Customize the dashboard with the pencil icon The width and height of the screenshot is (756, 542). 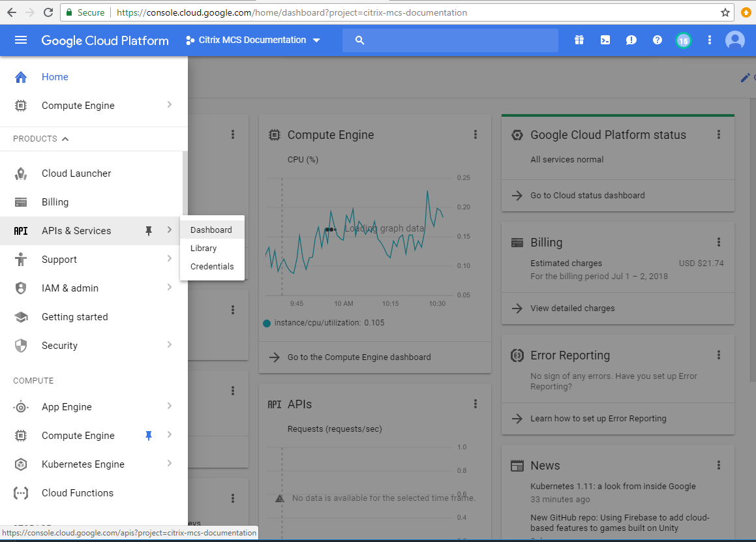pos(745,78)
